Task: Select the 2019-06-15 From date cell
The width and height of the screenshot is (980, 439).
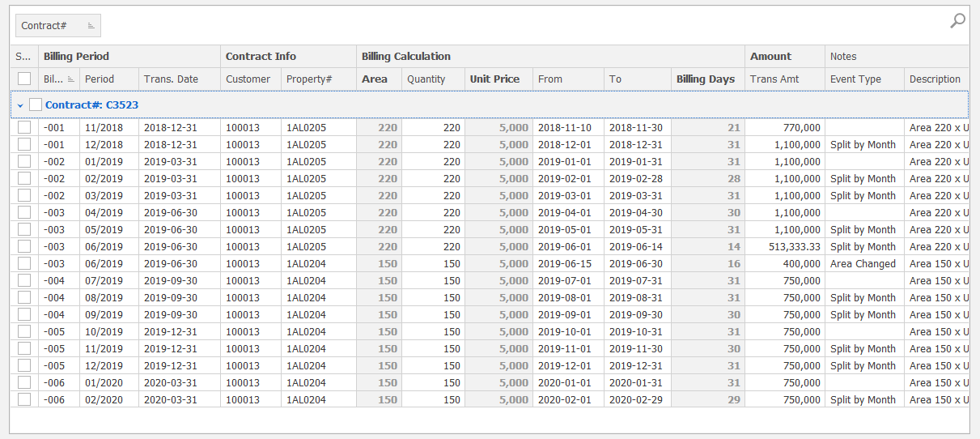Action: (x=565, y=263)
